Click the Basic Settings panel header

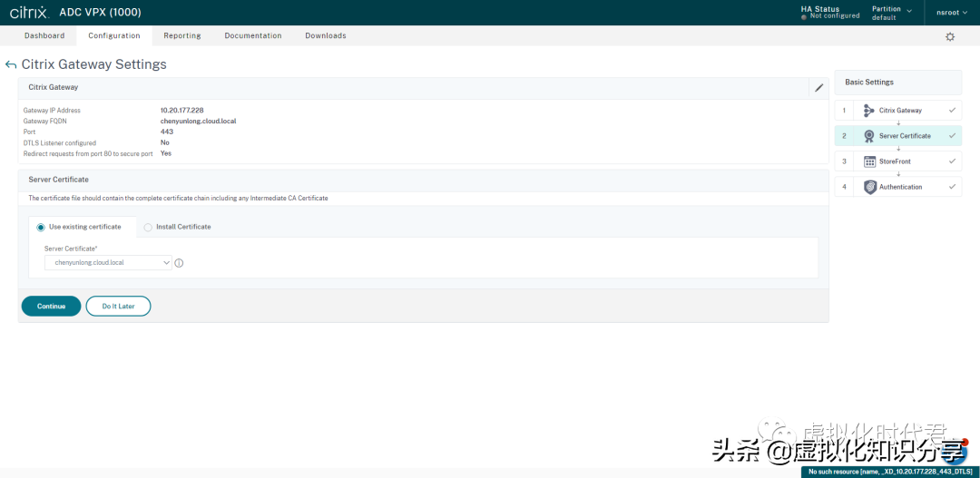(898, 82)
